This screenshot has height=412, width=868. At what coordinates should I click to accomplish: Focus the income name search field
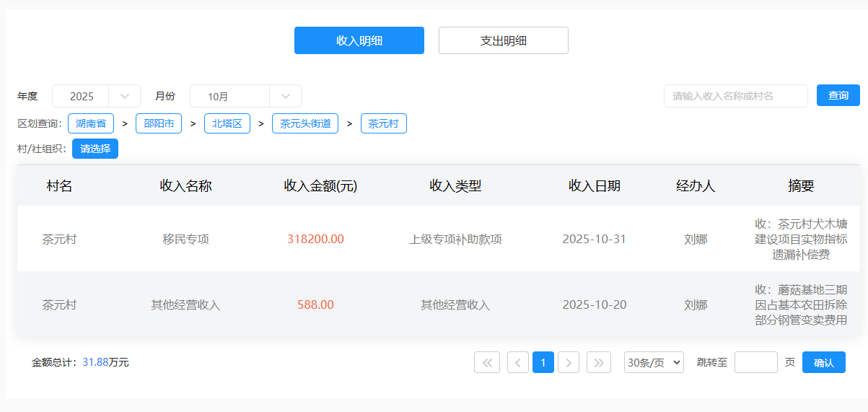pyautogui.click(x=735, y=96)
